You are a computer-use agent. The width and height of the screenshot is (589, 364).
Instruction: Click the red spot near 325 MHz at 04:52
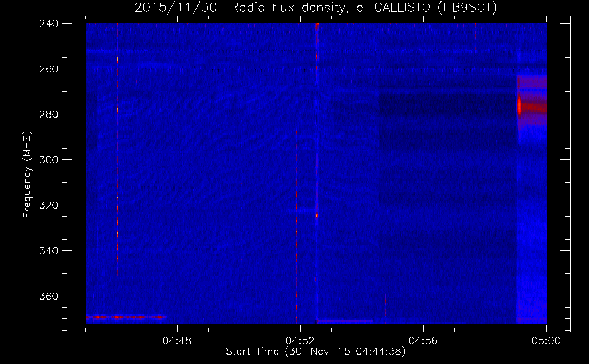click(x=317, y=215)
